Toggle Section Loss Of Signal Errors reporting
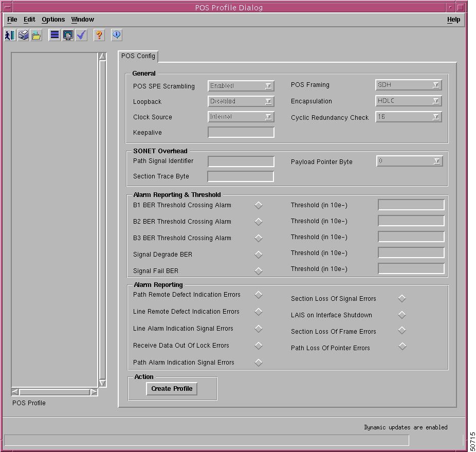Screen dimensions: 476x452 click(402, 298)
